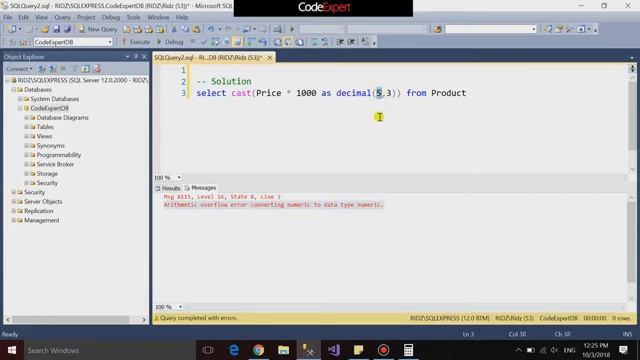Click the New Query button
The image size is (640, 360).
coord(97,29)
